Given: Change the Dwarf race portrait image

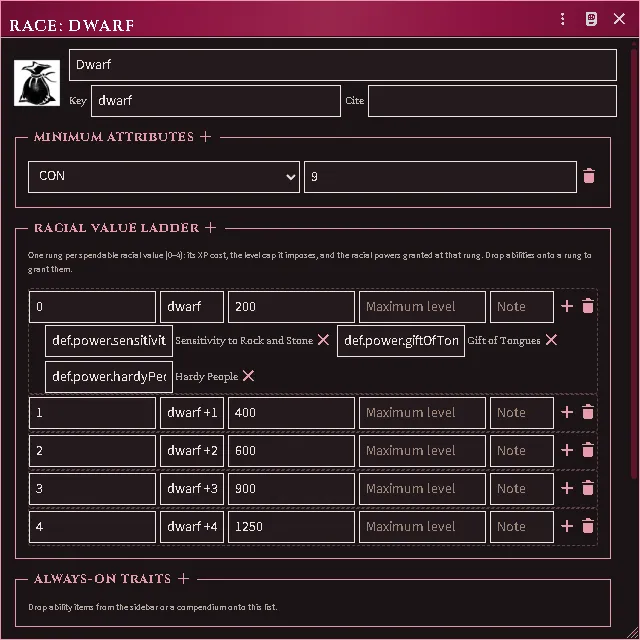Looking at the screenshot, I should click(x=37, y=83).
